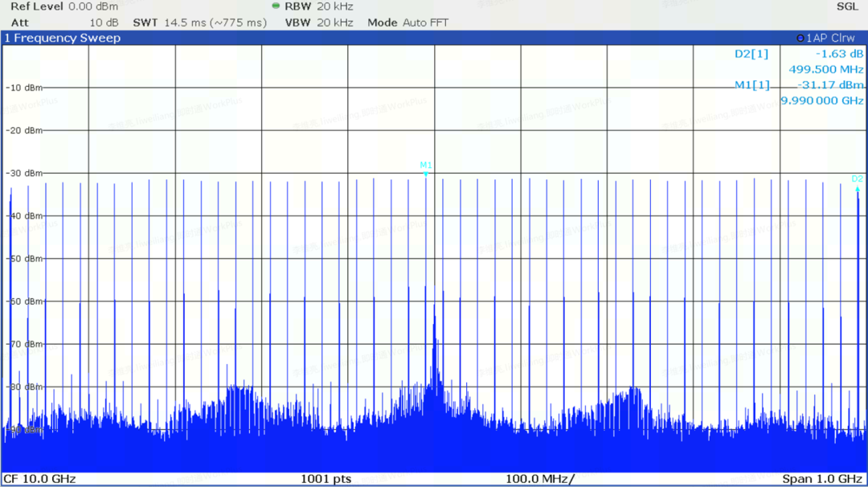Click the CF 10.0 GHz center frequency label
The width and height of the screenshot is (868, 487).
(39, 479)
